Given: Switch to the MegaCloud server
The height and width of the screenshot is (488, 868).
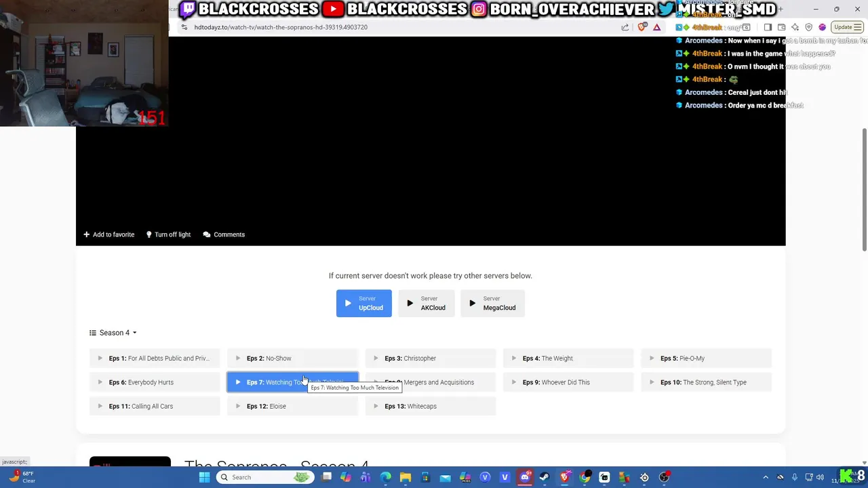Looking at the screenshot, I should (492, 304).
